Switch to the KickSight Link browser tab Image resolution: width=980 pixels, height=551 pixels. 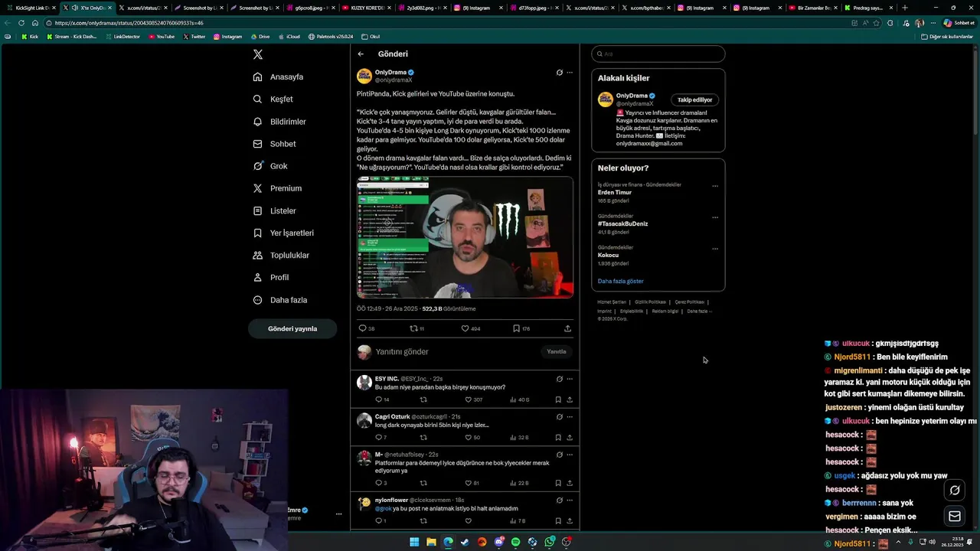31,8
